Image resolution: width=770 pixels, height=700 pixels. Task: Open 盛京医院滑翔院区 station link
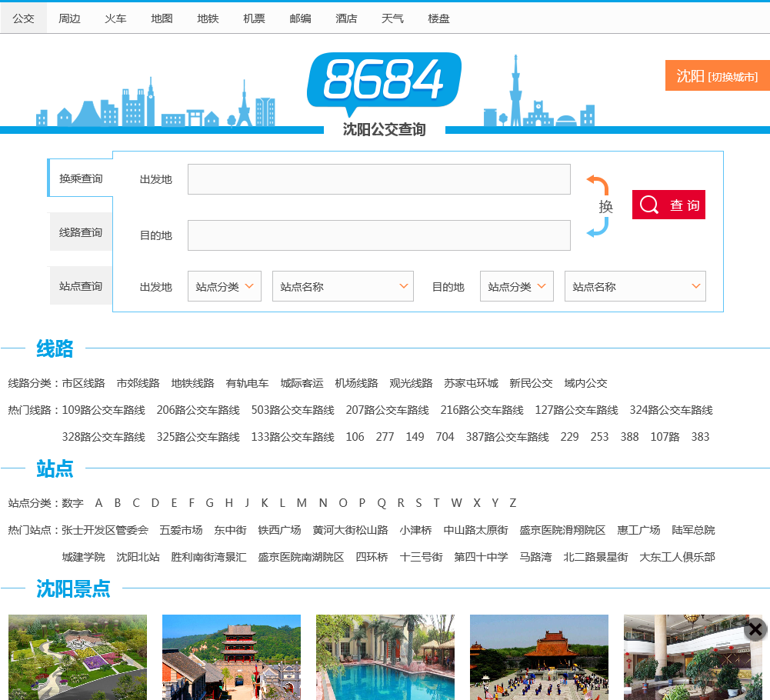coord(562,530)
